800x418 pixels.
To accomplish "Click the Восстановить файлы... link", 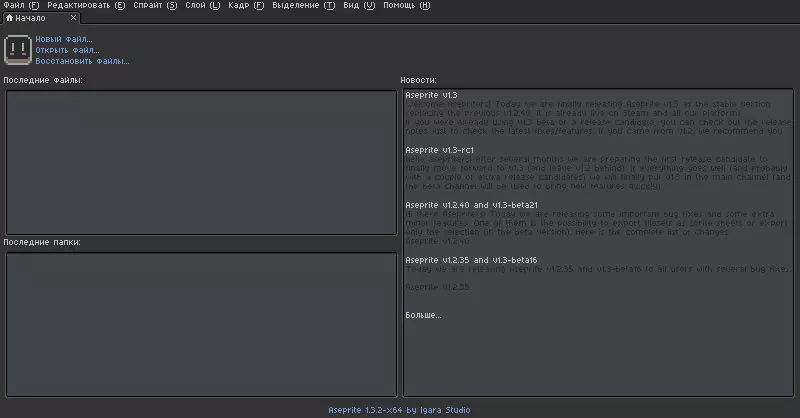I will (x=82, y=61).
